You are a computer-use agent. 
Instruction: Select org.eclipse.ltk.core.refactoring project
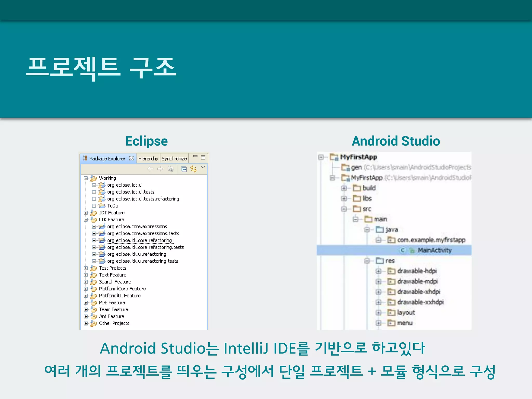pos(140,240)
